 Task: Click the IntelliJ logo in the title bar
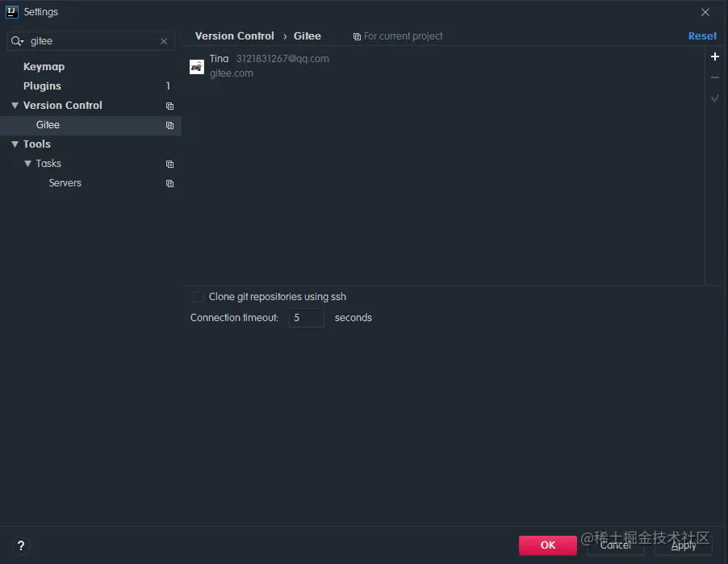point(11,11)
